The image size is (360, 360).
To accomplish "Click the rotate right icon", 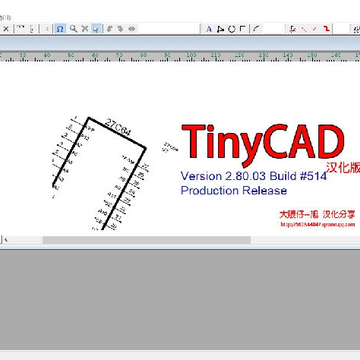I will click(120, 29).
